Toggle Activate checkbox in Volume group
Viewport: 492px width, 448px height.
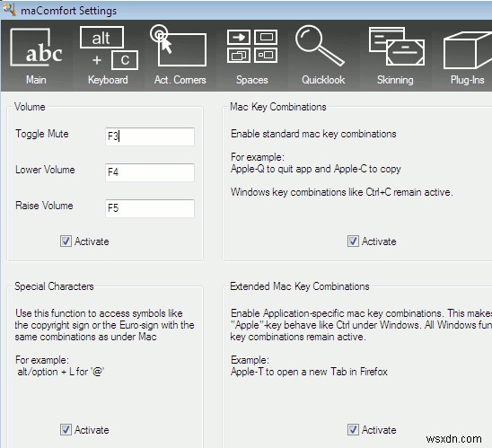pos(66,242)
